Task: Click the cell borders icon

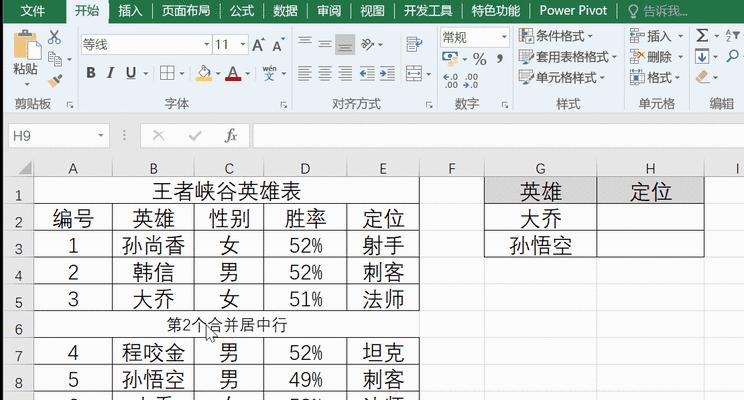Action: [167, 73]
